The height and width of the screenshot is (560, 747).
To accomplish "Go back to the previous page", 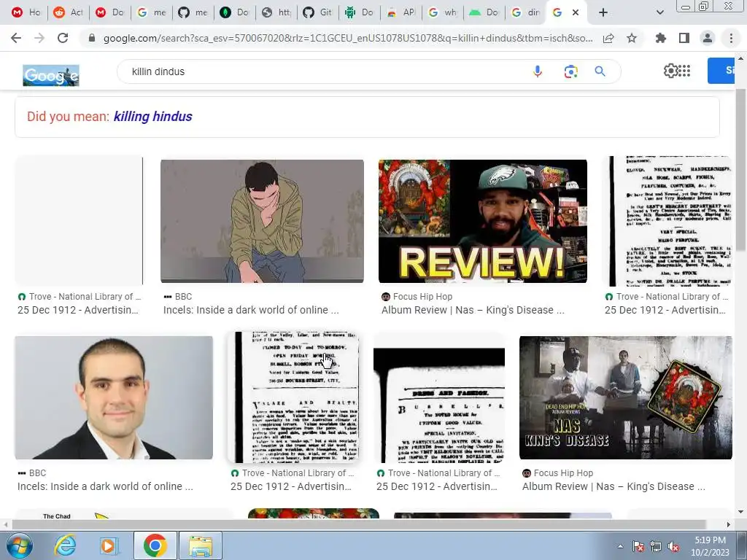I will click(x=16, y=38).
